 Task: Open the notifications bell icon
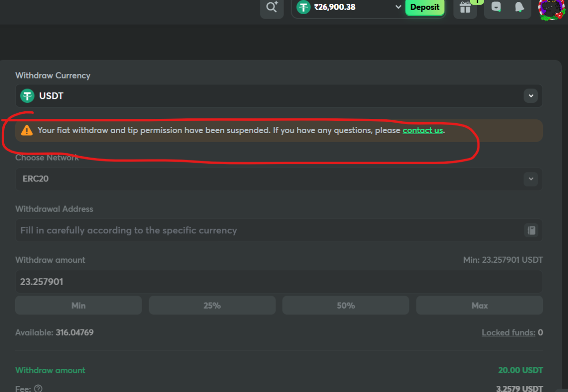point(519,8)
